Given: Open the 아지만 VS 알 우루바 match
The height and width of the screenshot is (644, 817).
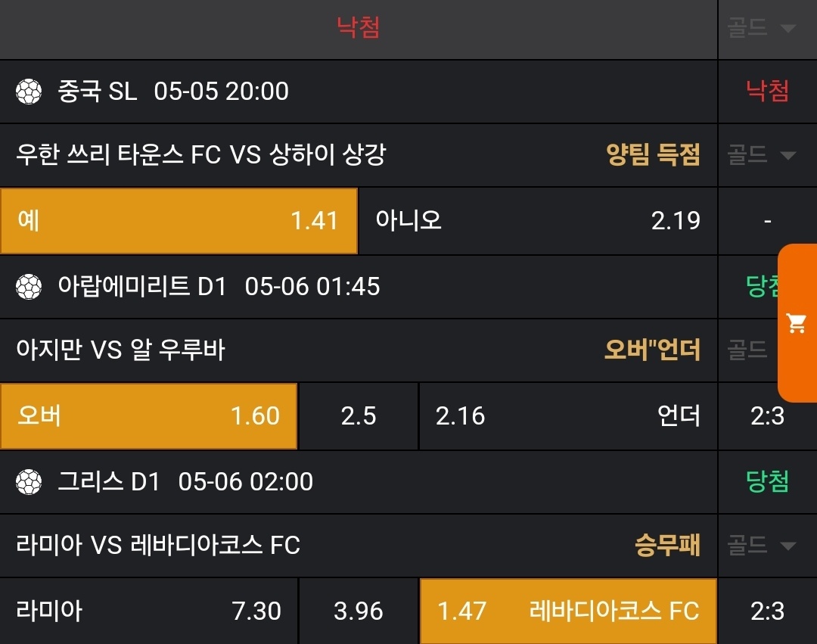Looking at the screenshot, I should 121,350.
